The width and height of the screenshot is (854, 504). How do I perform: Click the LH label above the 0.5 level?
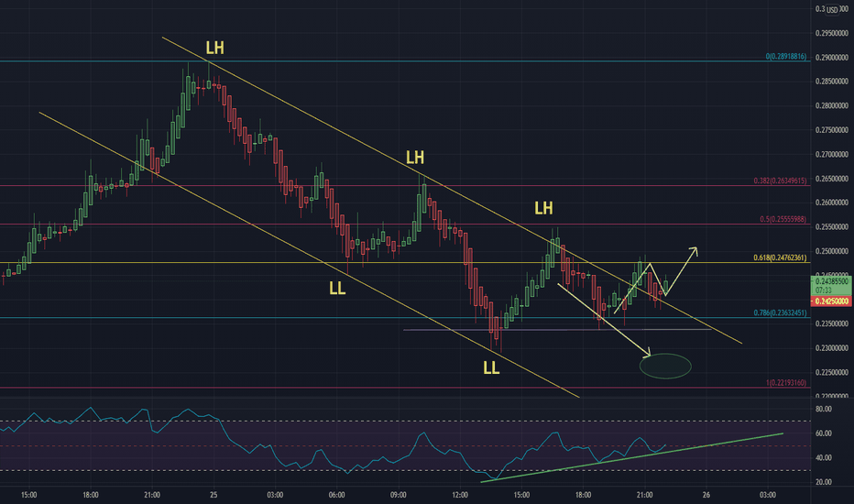click(543, 208)
